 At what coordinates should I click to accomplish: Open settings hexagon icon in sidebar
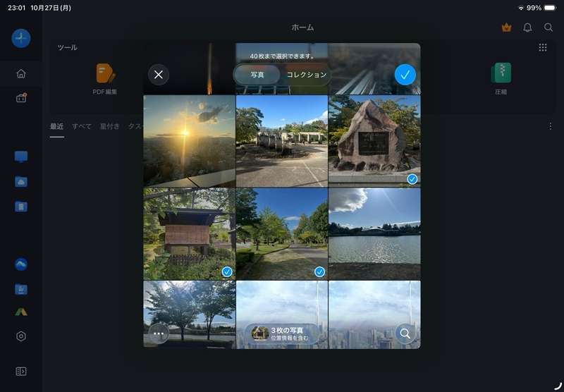(x=21, y=336)
